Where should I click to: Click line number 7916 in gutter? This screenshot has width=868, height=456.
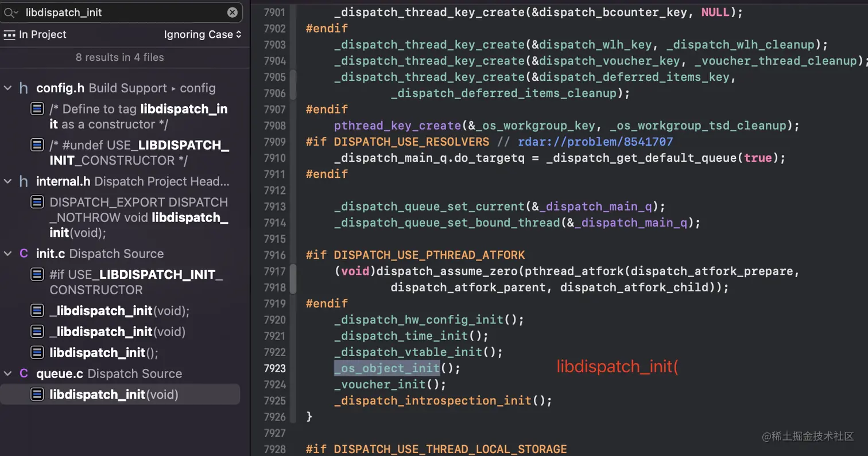[274, 255]
